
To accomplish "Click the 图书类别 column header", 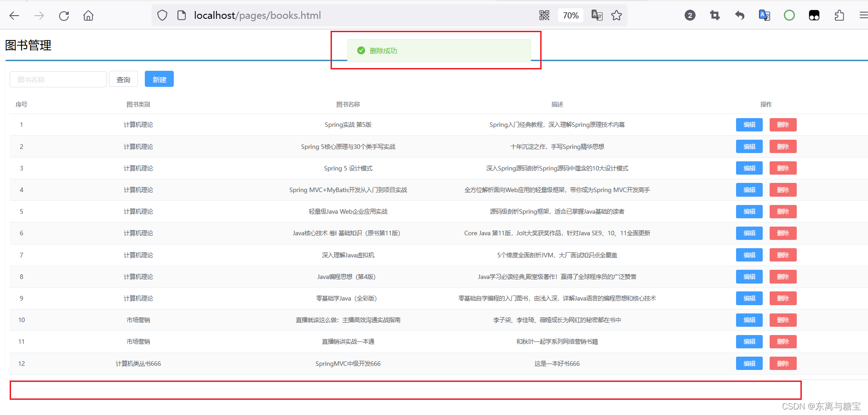I will 138,104.
